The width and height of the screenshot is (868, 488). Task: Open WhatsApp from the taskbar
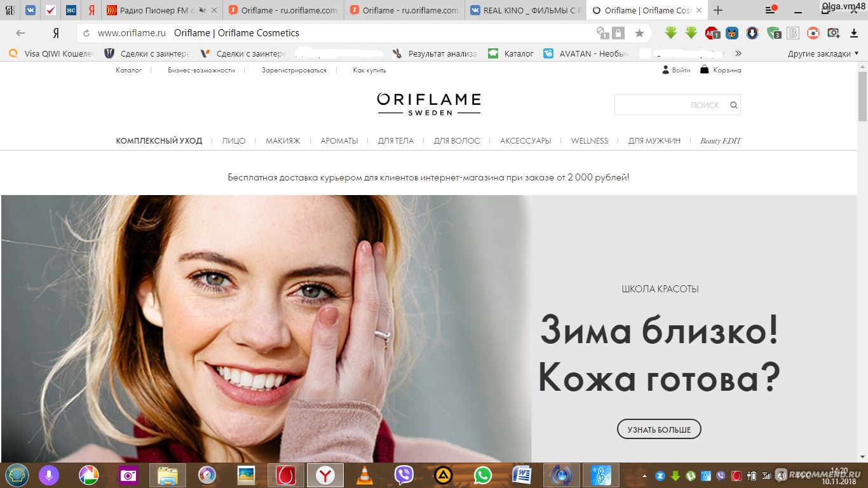click(483, 475)
